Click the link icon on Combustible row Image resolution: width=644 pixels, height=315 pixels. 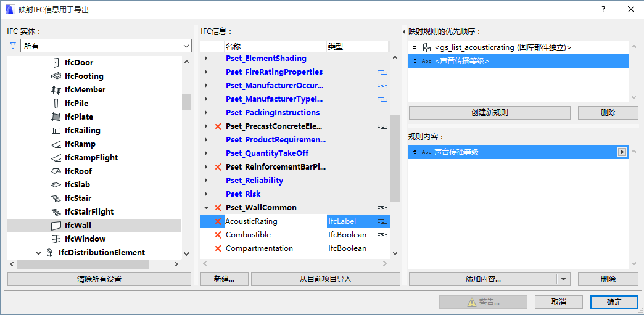382,235
